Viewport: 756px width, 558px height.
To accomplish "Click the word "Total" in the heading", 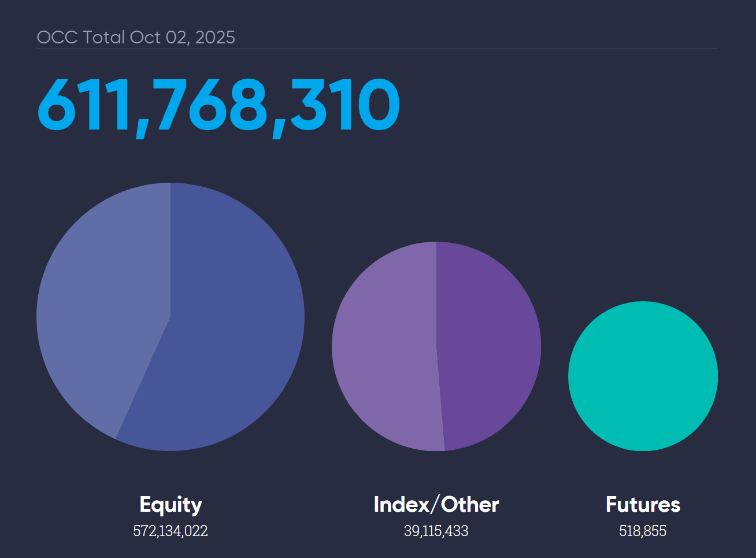I will tap(104, 38).
